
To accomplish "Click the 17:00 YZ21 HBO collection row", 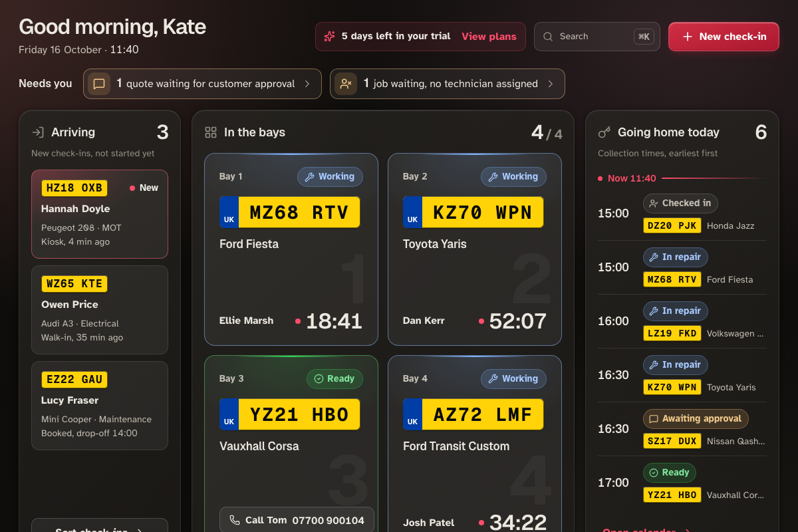I will pos(682,483).
